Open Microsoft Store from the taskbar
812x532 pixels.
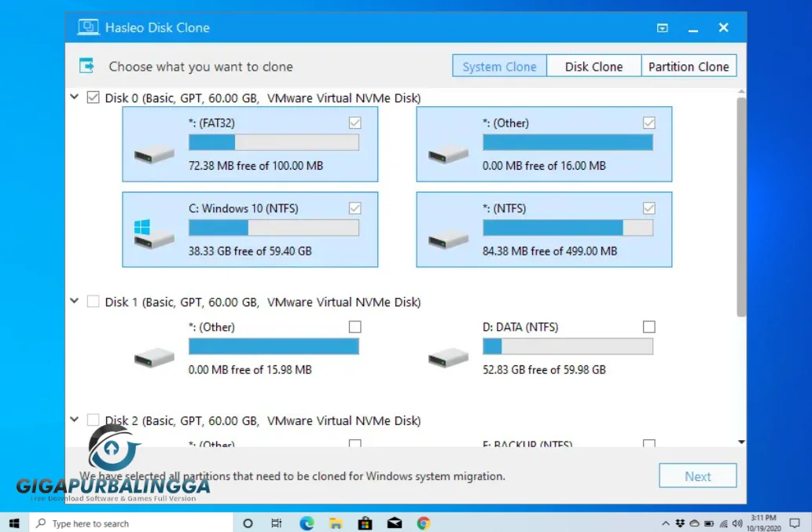coord(365,523)
